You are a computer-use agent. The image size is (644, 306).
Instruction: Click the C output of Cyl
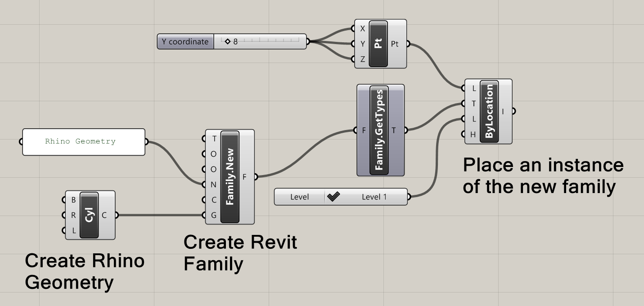click(x=104, y=215)
